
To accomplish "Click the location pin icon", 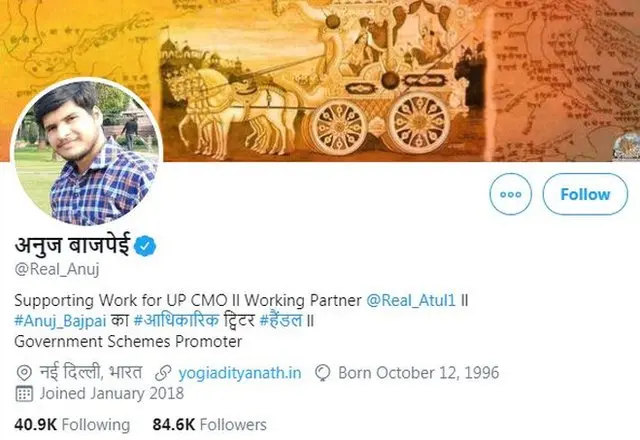I will click(24, 374).
